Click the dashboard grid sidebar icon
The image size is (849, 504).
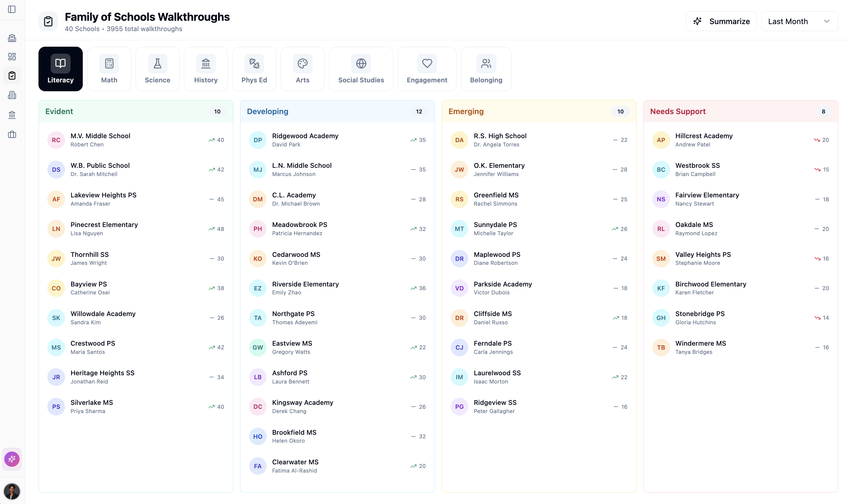pos(12,56)
